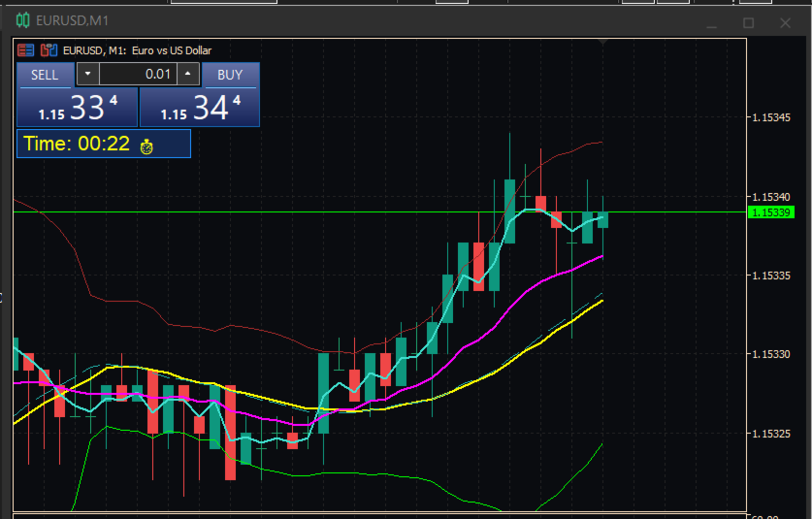
Task: Click the chart title Euro vs US Dollar
Action: (172, 50)
